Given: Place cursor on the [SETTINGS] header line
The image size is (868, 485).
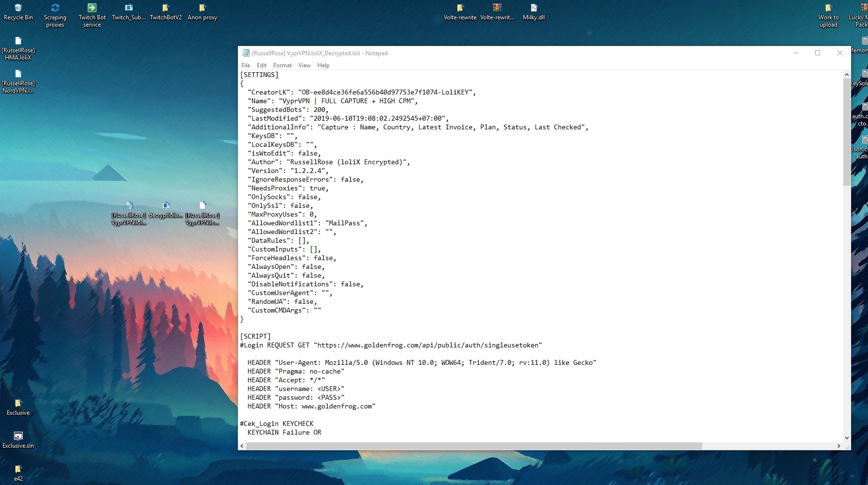Looking at the screenshot, I should point(259,75).
